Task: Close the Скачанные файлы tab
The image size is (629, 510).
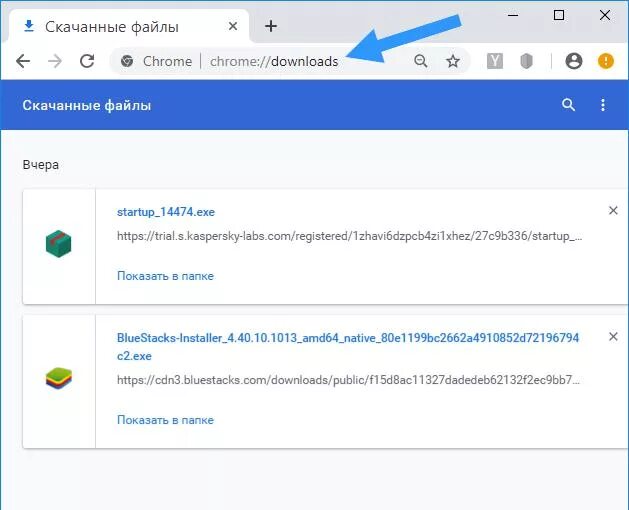Action: [233, 26]
